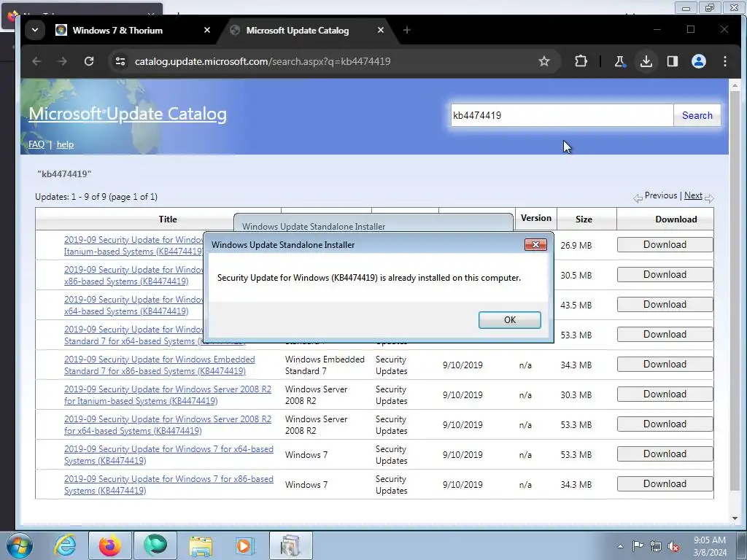Open the tab search dropdown arrow
747x560 pixels.
click(35, 30)
